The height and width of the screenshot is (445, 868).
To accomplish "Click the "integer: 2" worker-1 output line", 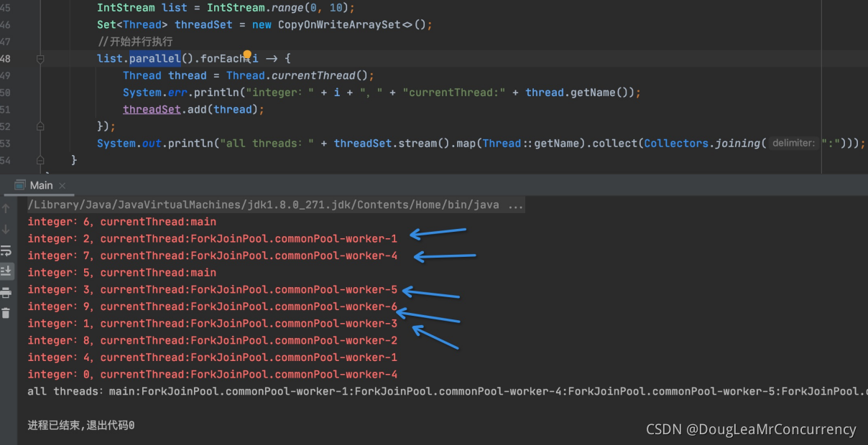I will point(212,239).
